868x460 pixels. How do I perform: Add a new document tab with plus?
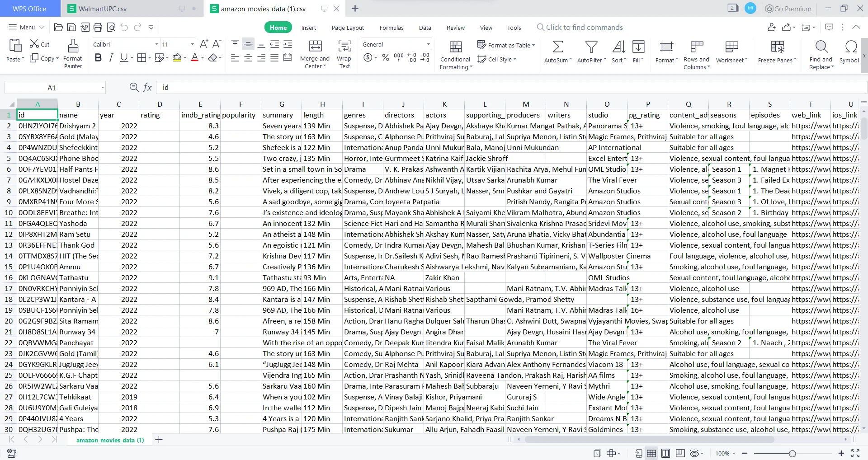[x=355, y=9]
